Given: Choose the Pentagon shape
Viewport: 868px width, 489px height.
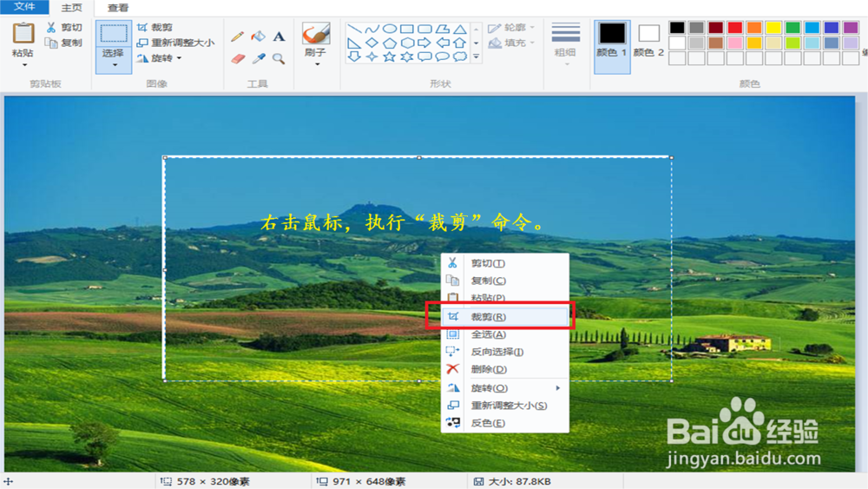Looking at the screenshot, I should coord(390,43).
